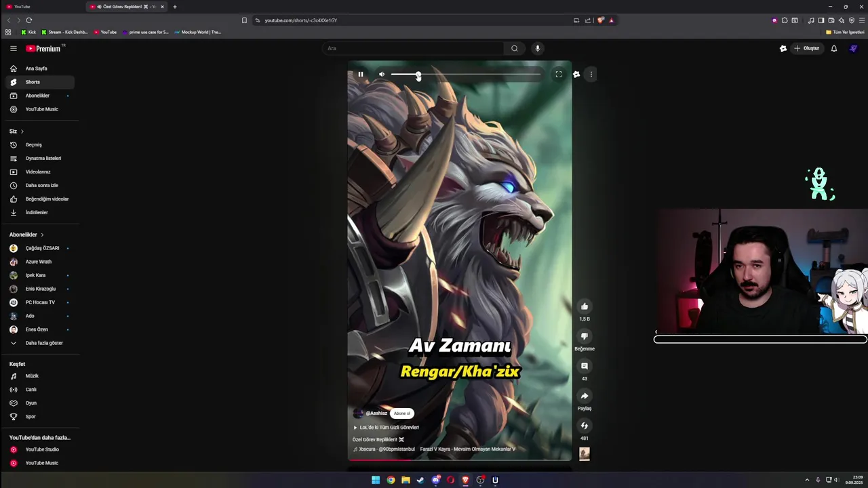Expand the Siz section chevron
868x488 pixels.
click(22, 131)
